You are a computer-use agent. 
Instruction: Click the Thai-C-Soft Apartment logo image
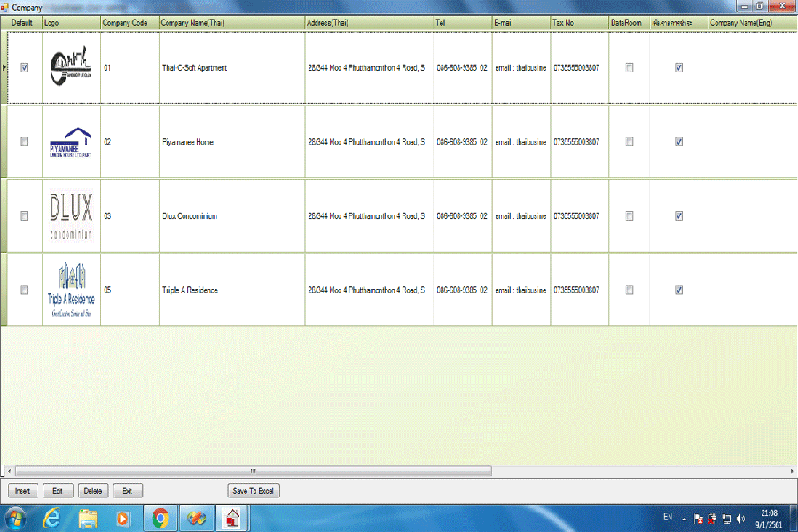click(x=71, y=67)
